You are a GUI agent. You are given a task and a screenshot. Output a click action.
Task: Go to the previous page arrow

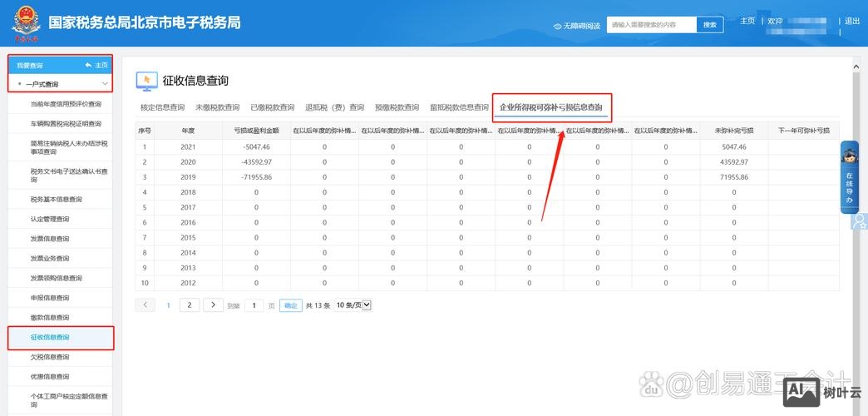[145, 305]
